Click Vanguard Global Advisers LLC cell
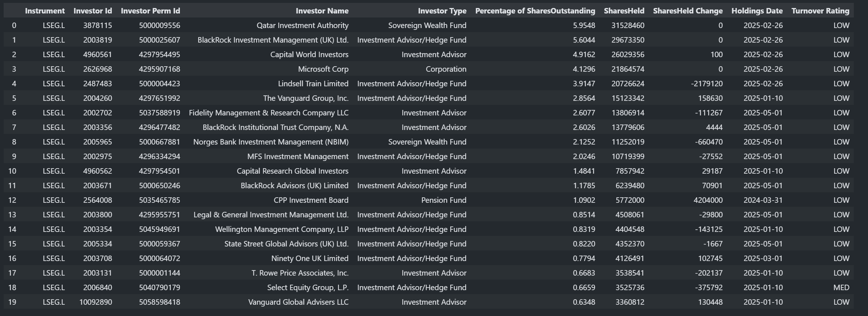Image resolution: width=868 pixels, height=316 pixels. tap(298, 302)
